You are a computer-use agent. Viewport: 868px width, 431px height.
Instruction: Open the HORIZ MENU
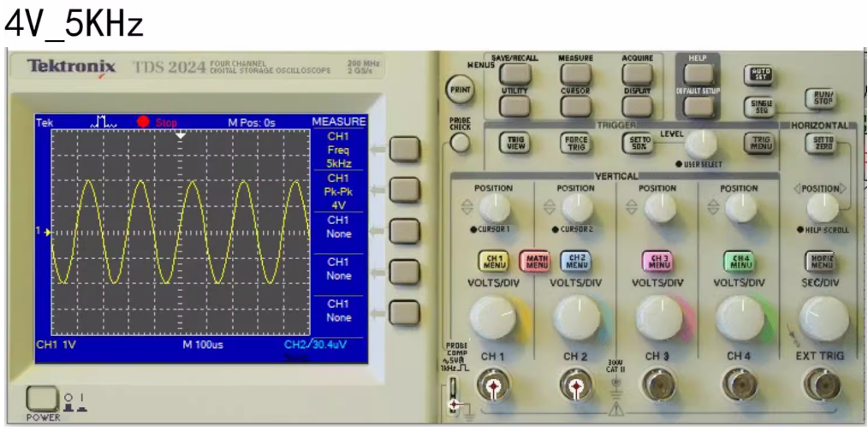[820, 262]
